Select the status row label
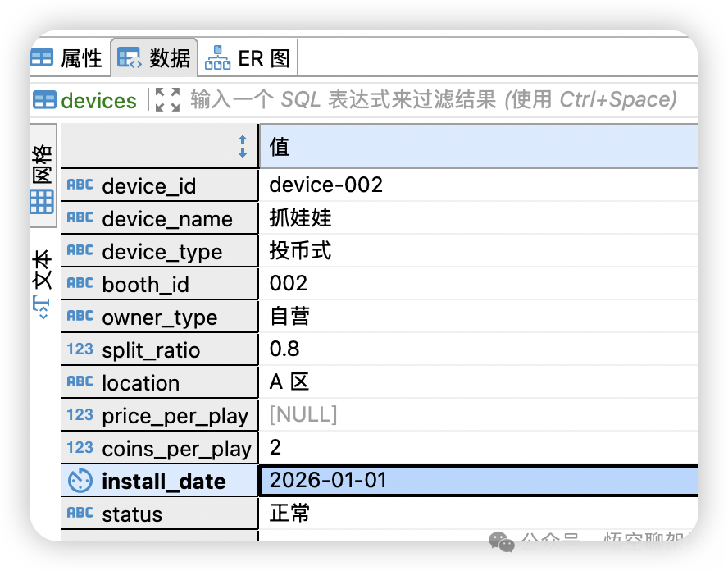 tap(159, 514)
